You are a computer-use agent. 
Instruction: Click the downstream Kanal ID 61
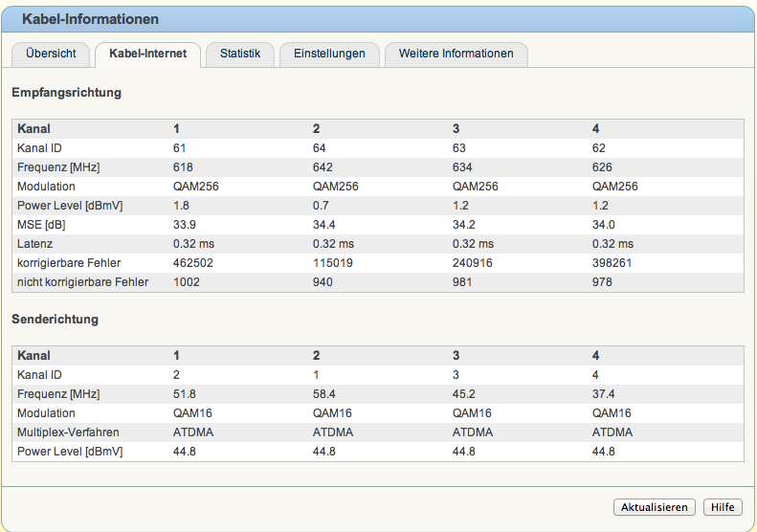(179, 148)
